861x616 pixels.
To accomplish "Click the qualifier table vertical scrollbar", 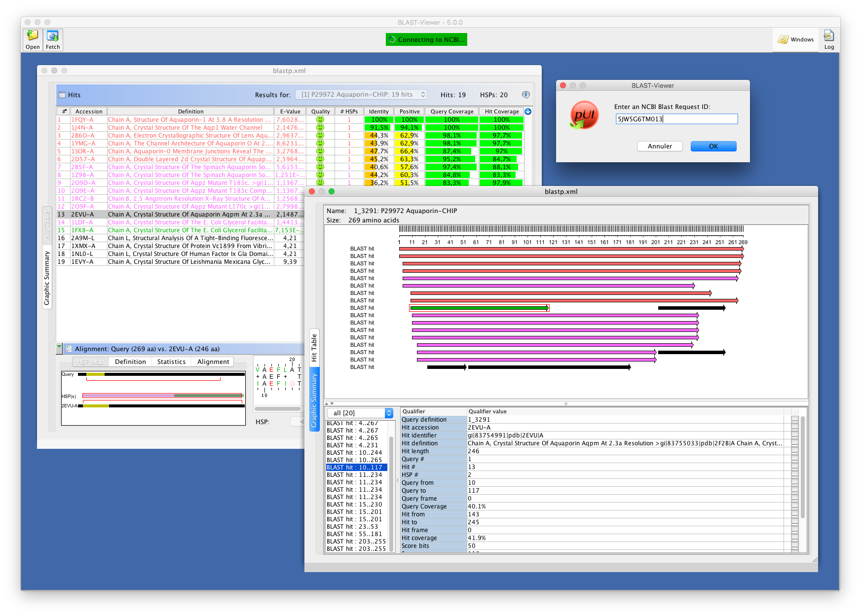I will 803,467.
